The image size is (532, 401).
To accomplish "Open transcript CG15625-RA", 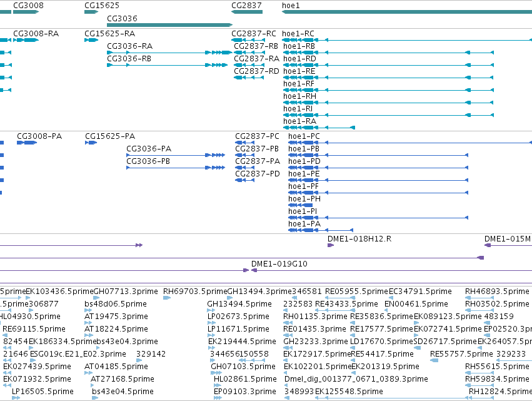I will 109,34.
